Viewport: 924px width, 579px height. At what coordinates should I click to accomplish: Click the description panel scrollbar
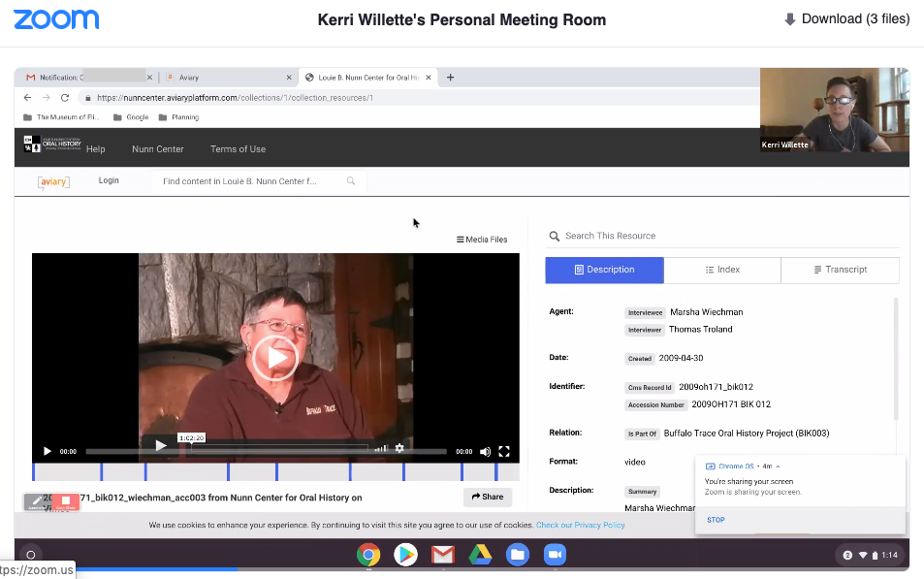pos(896,359)
